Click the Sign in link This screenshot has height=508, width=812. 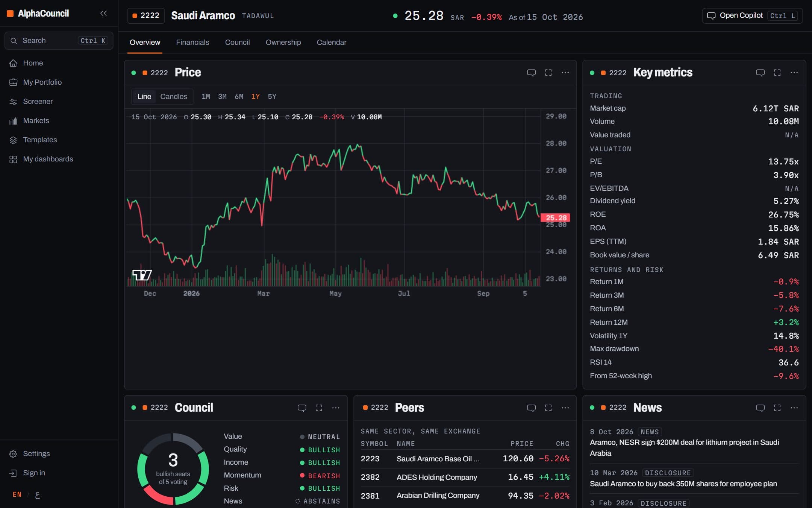59,473
